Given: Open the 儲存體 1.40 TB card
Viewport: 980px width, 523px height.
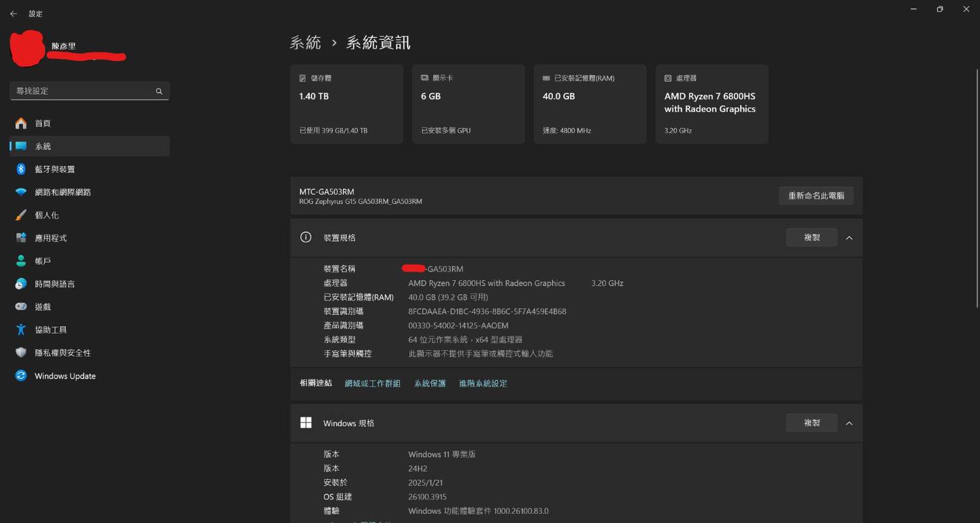Looking at the screenshot, I should pos(347,104).
